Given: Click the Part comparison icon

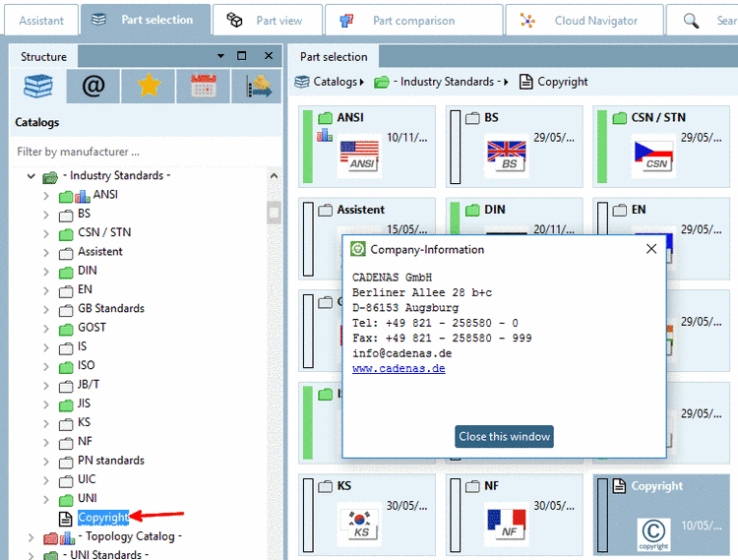Looking at the screenshot, I should click(346, 21).
